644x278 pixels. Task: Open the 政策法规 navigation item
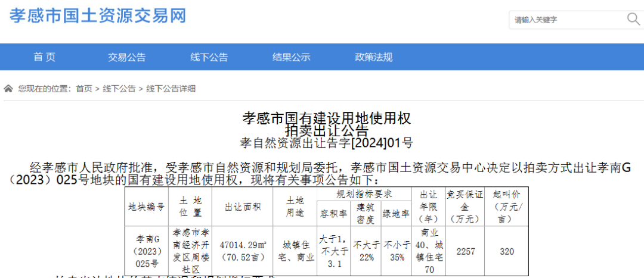point(373,57)
